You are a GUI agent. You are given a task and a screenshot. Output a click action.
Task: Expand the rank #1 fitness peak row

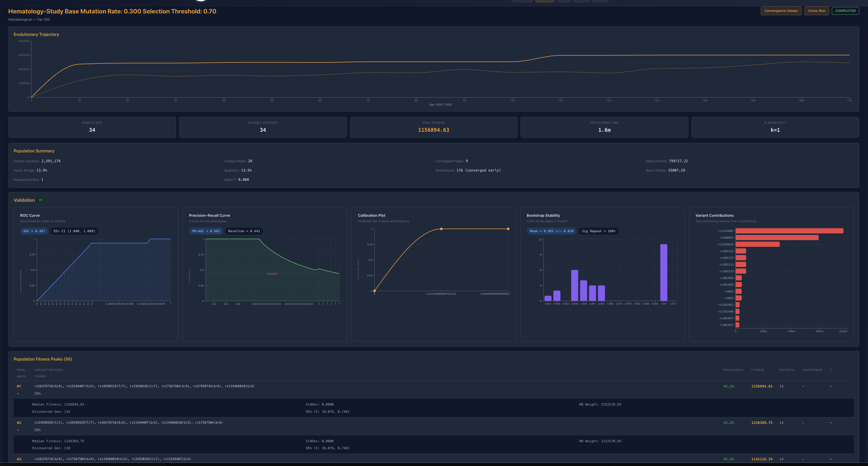point(144,386)
